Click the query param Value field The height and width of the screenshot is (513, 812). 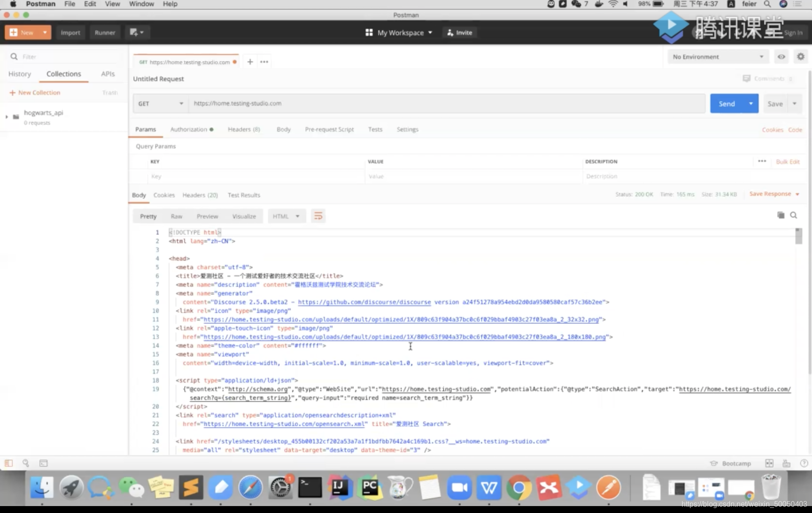coord(474,177)
